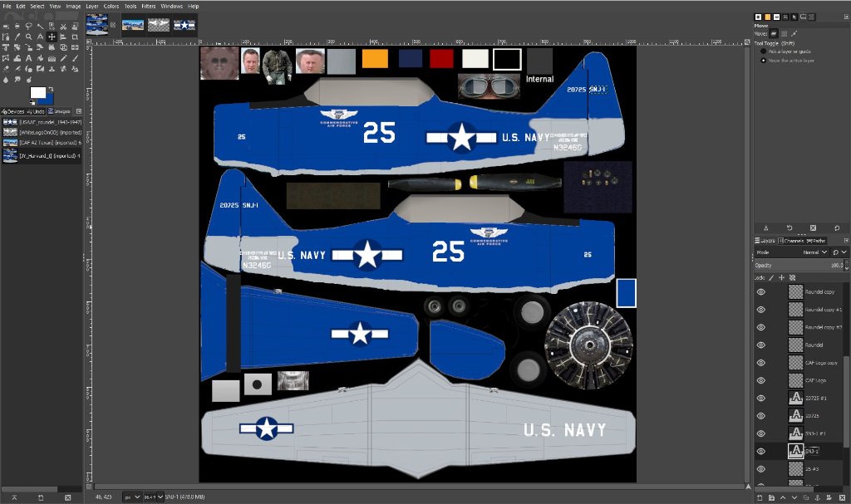Image resolution: width=851 pixels, height=504 pixels.
Task: Switch to the Channels tab
Action: [791, 240]
